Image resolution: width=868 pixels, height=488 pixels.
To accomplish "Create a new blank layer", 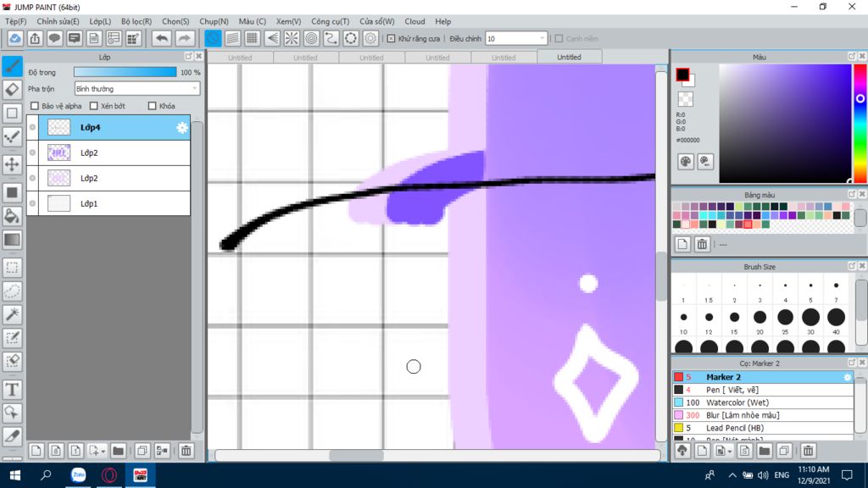I will (36, 451).
